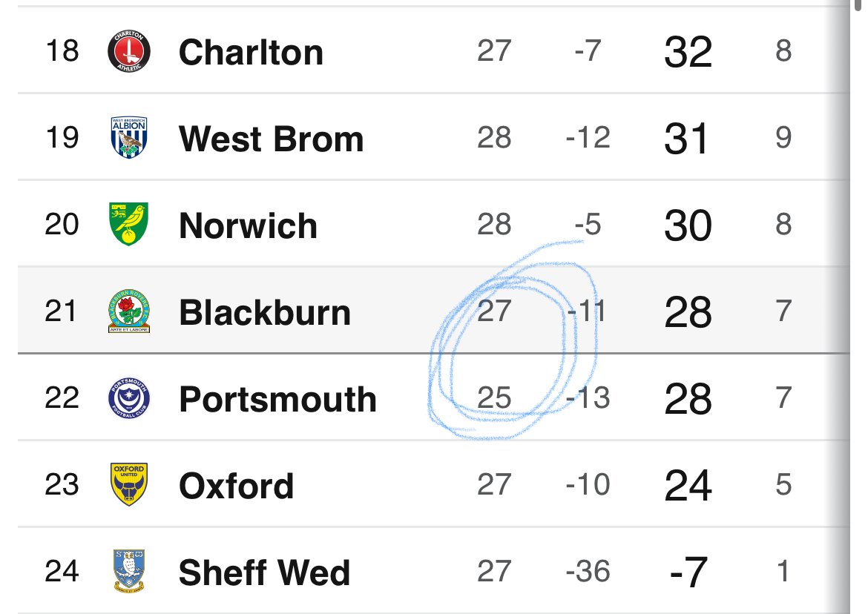Select the Norwich canary badge
The width and height of the screenshot is (868, 614).
129,225
